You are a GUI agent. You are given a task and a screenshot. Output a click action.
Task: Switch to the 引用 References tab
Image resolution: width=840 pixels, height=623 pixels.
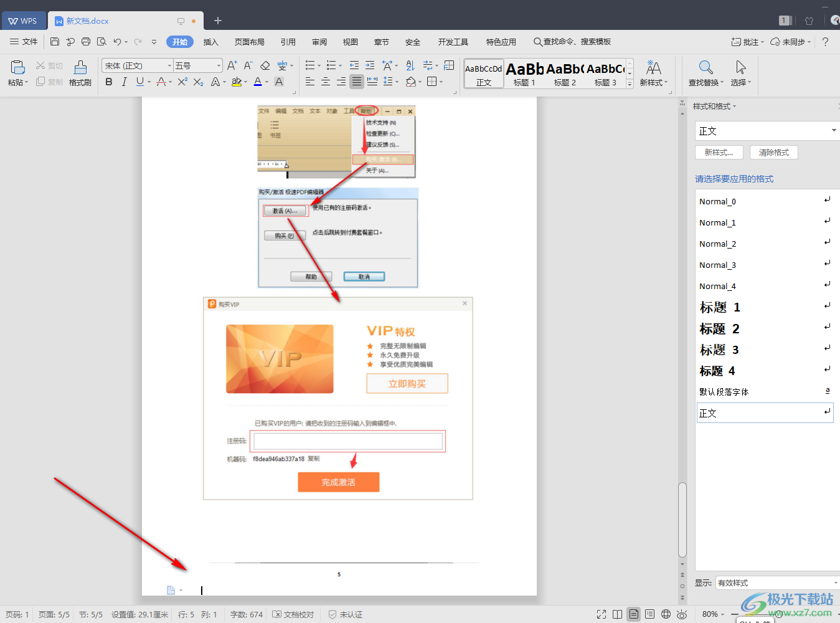pos(288,42)
